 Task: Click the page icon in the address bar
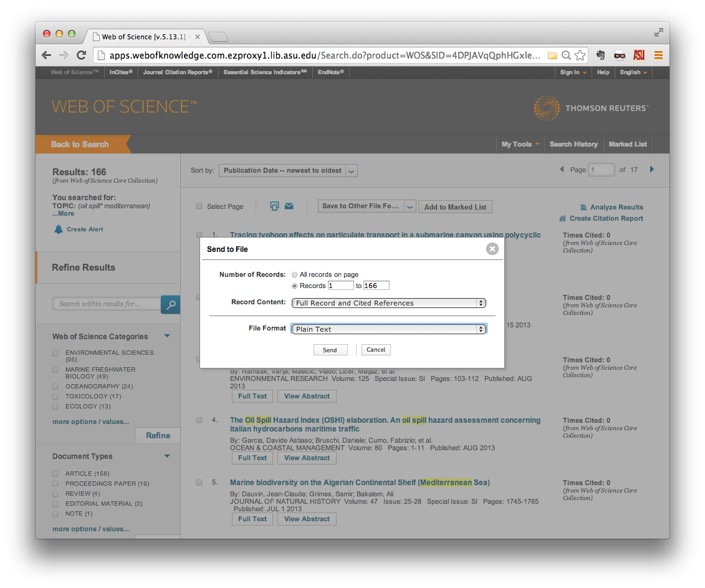click(x=101, y=55)
